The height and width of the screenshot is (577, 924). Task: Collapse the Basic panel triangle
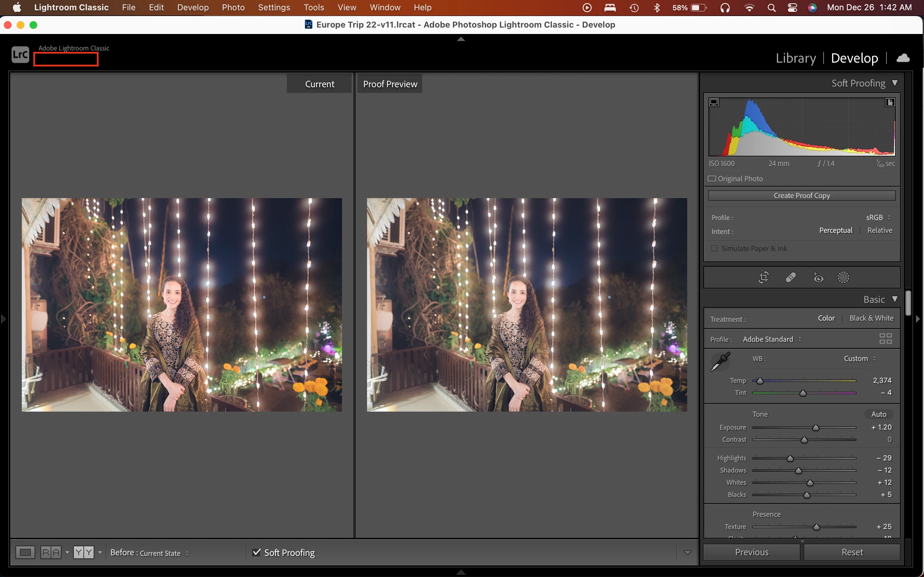pyautogui.click(x=894, y=299)
